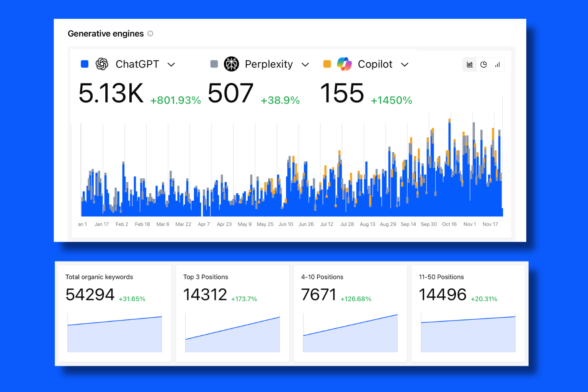Click the Copilot value 155

(342, 93)
